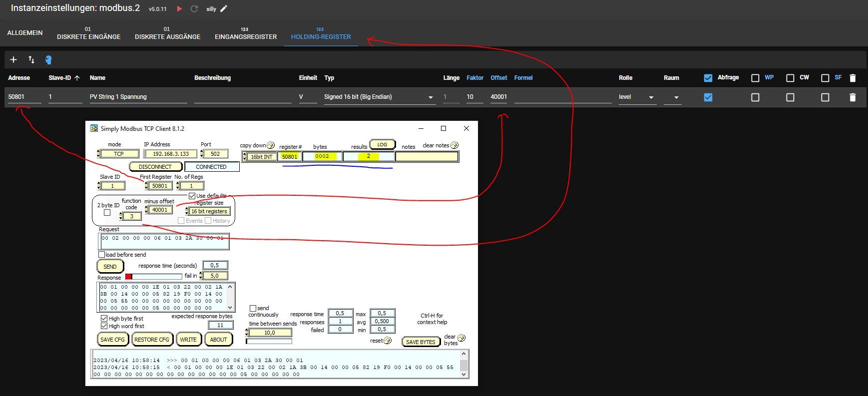Open the Rolle dropdown showing level
The width and height of the screenshot is (868, 396).
coord(637,97)
